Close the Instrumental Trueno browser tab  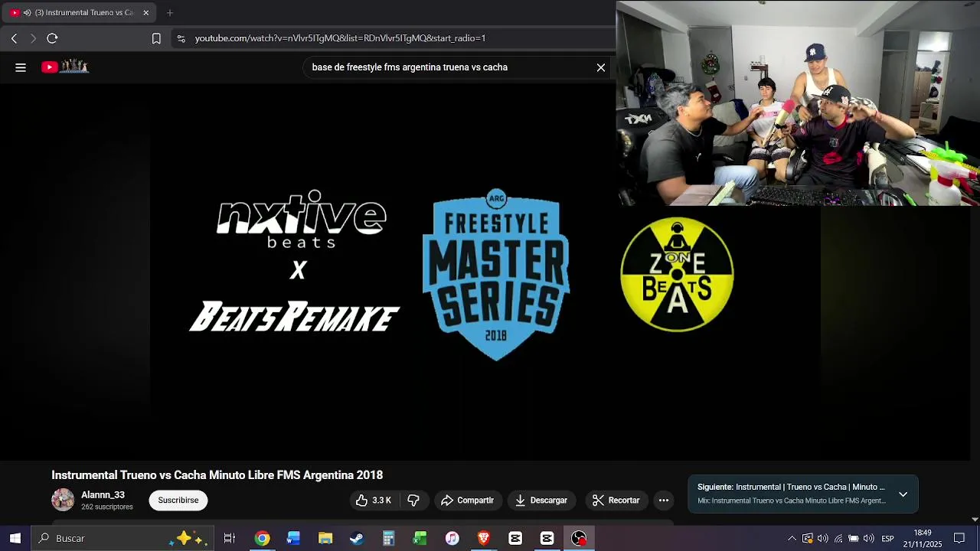(x=146, y=12)
